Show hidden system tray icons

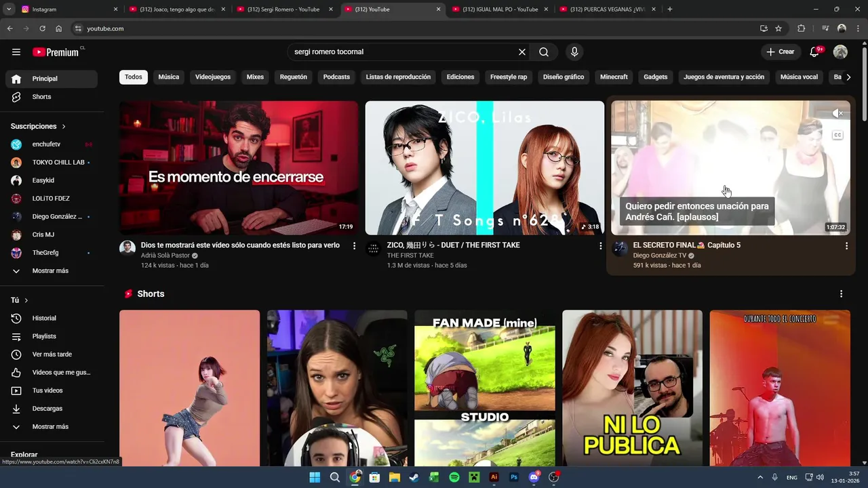(x=760, y=477)
